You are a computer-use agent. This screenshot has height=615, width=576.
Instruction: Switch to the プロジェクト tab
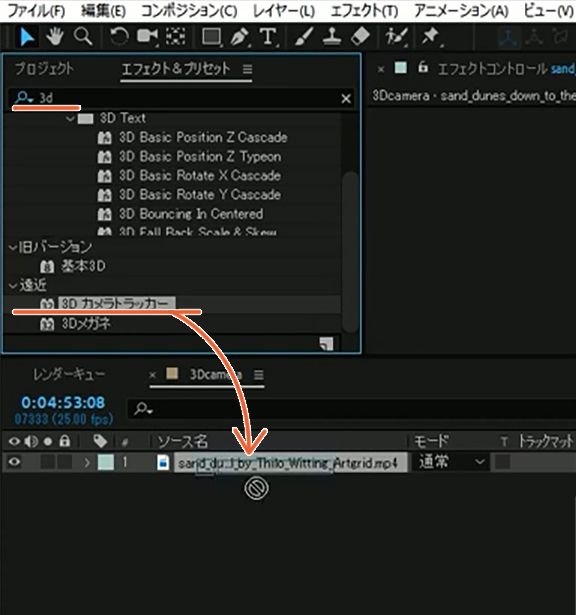click(x=44, y=69)
